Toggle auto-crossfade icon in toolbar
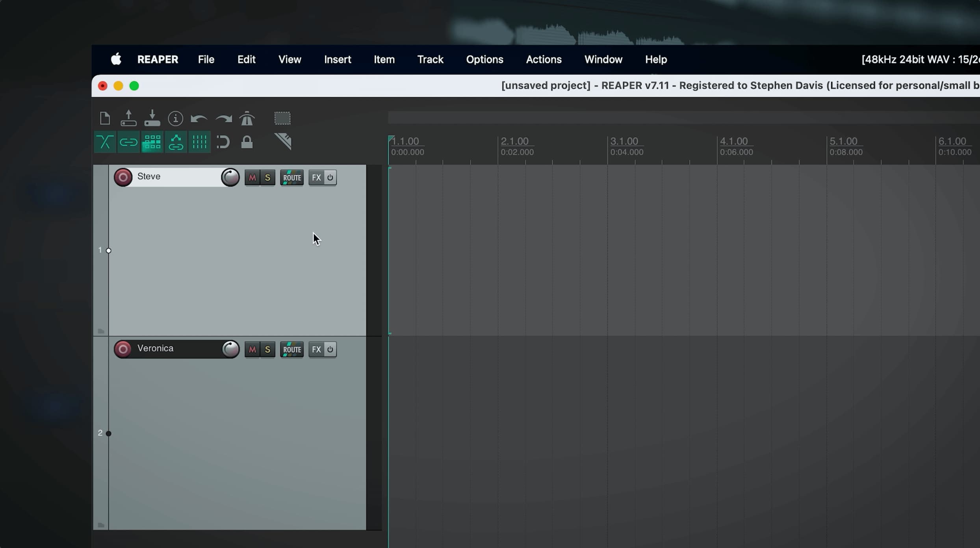 (x=105, y=142)
